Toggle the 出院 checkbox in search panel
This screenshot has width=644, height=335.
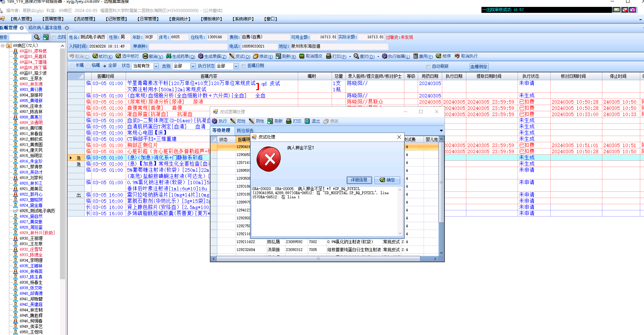pos(54,37)
